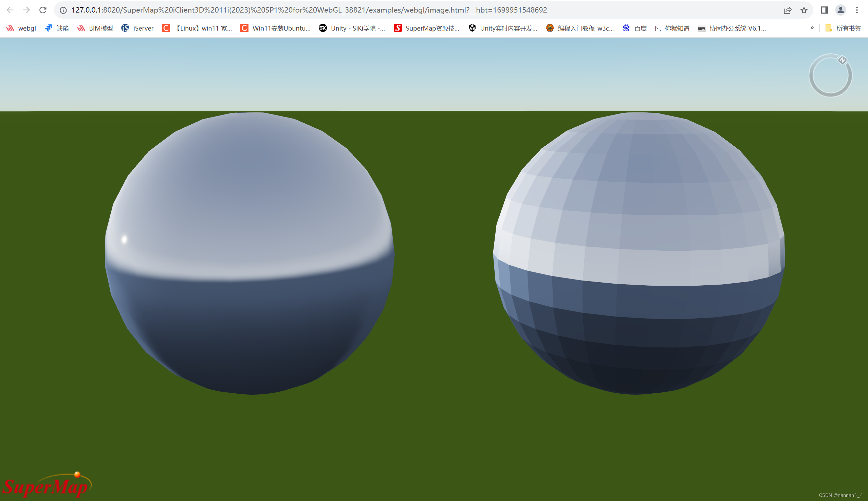The height and width of the screenshot is (501, 868).
Task: Open the user profile avatar icon
Action: (x=841, y=10)
